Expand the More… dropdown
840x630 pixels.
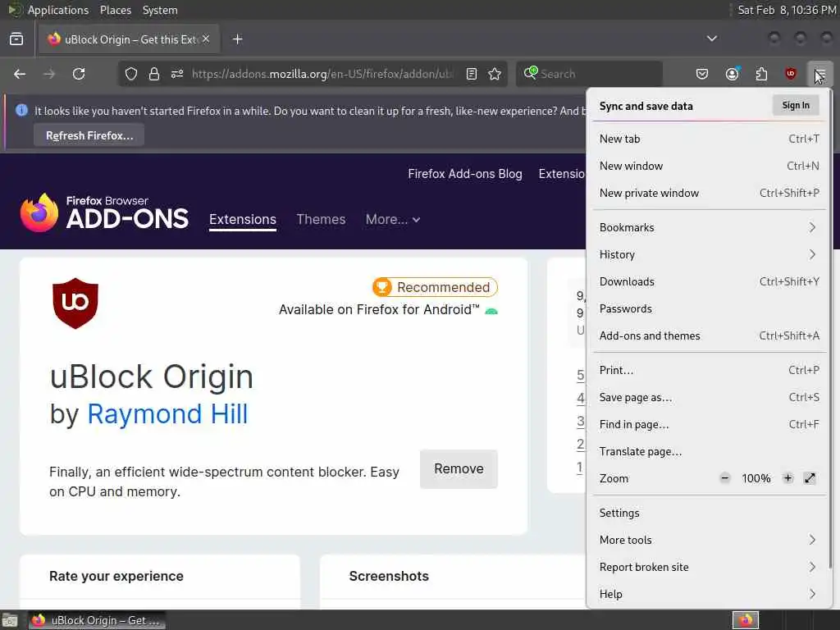pyautogui.click(x=393, y=220)
